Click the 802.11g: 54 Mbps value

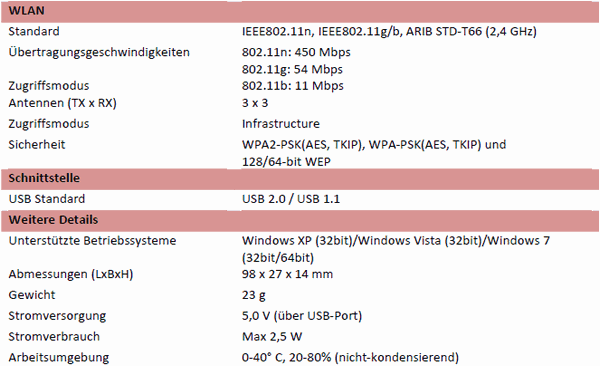pos(292,69)
